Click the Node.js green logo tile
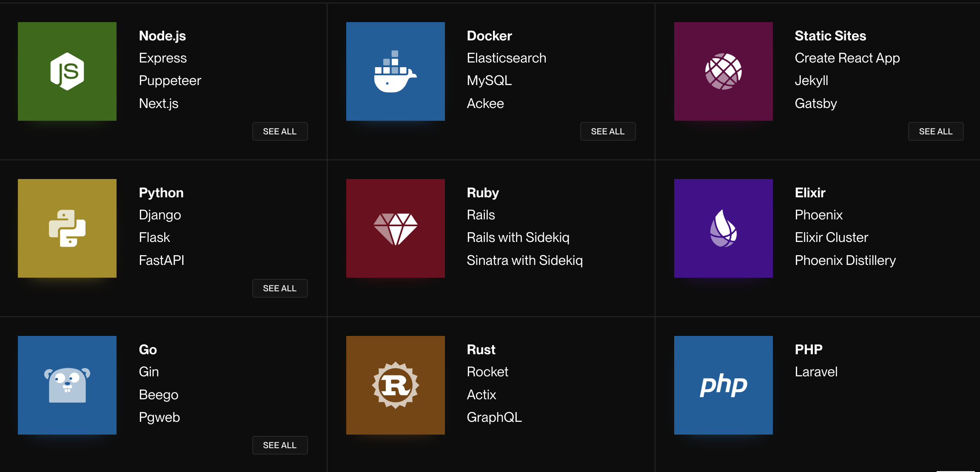The width and height of the screenshot is (980, 472). pyautogui.click(x=67, y=71)
